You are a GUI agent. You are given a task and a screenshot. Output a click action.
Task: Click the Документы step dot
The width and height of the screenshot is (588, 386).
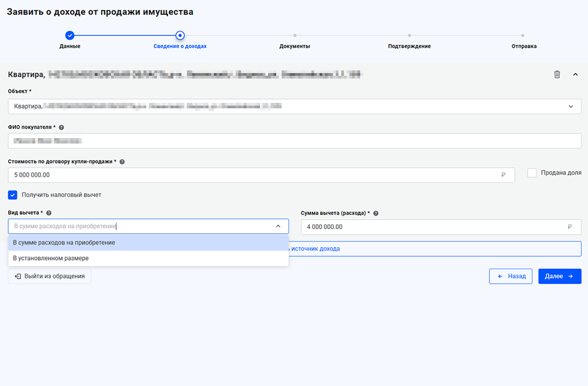[x=295, y=36]
